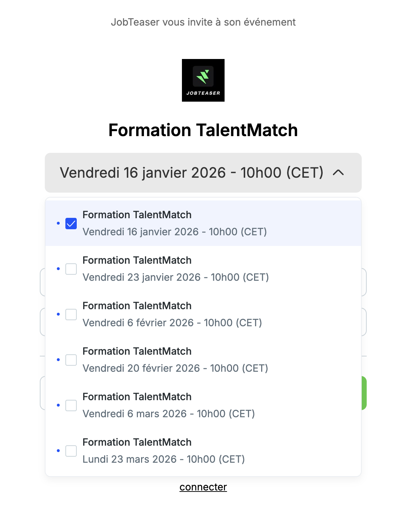Check the 23 janvier 2026 session checkbox
Image resolution: width=420 pixels, height=521 pixels.
pyautogui.click(x=71, y=269)
